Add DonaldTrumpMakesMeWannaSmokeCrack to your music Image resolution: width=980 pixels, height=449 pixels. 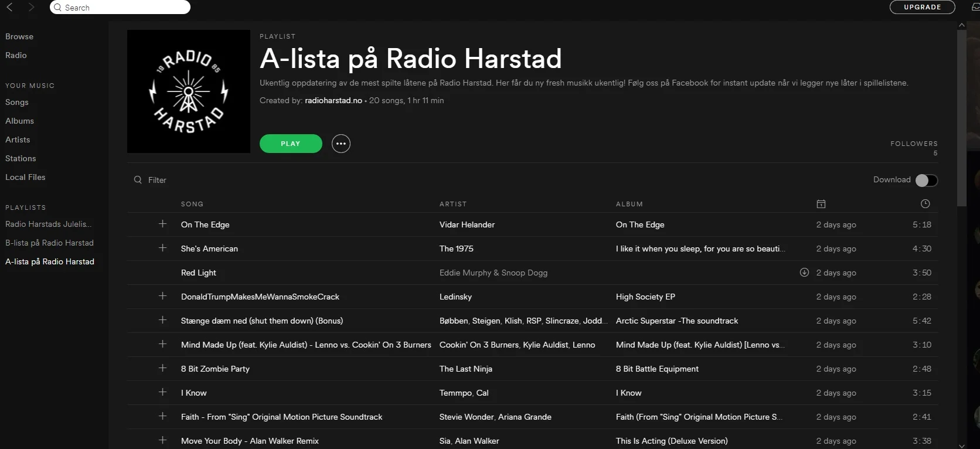pyautogui.click(x=162, y=296)
